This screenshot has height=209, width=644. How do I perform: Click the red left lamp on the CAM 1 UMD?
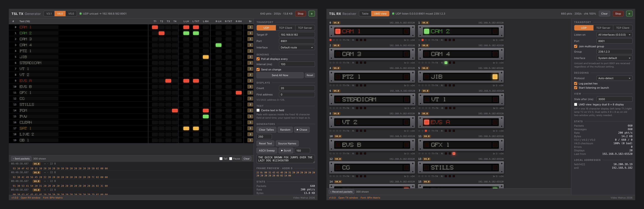pos(338,31)
